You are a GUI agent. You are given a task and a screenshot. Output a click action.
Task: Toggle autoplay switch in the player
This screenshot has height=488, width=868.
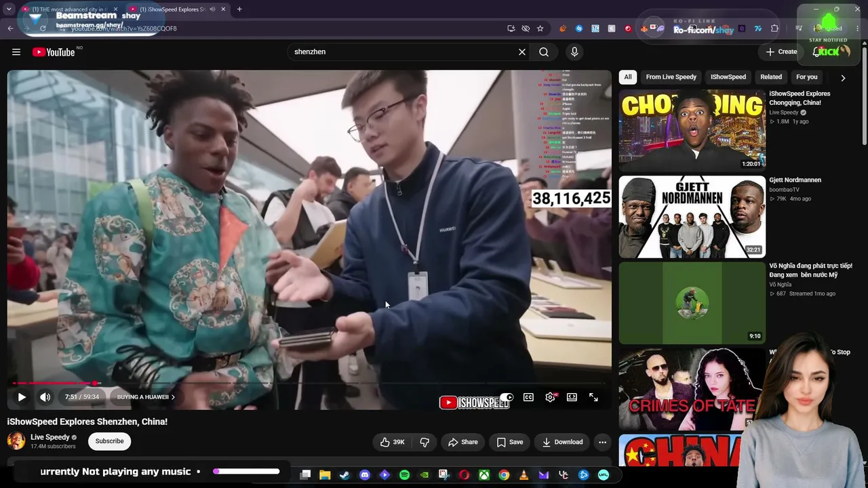tap(507, 397)
